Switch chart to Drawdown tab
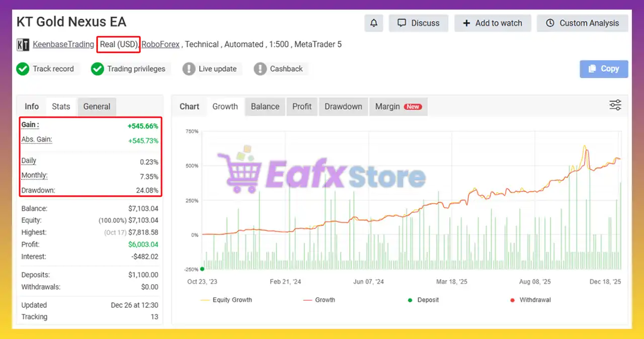 point(343,107)
